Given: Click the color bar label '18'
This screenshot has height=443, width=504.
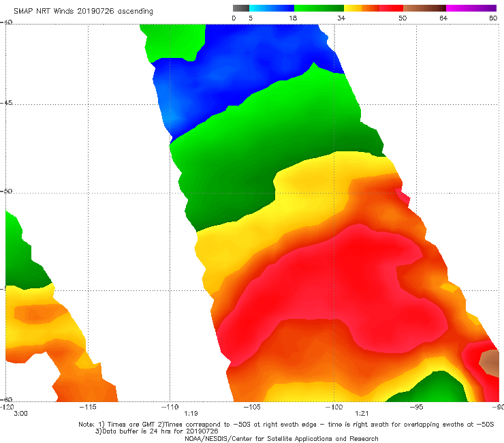Looking at the screenshot, I should [293, 18].
